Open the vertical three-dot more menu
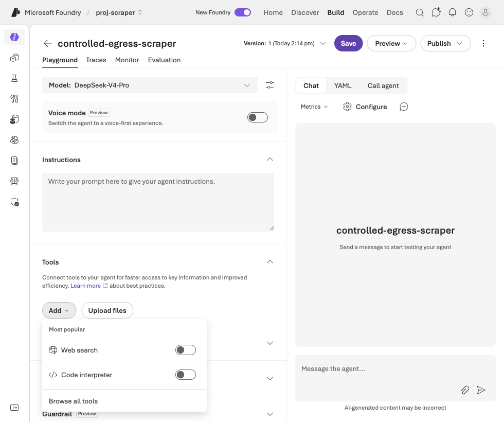Viewport: 504px width, 422px height. [x=483, y=43]
